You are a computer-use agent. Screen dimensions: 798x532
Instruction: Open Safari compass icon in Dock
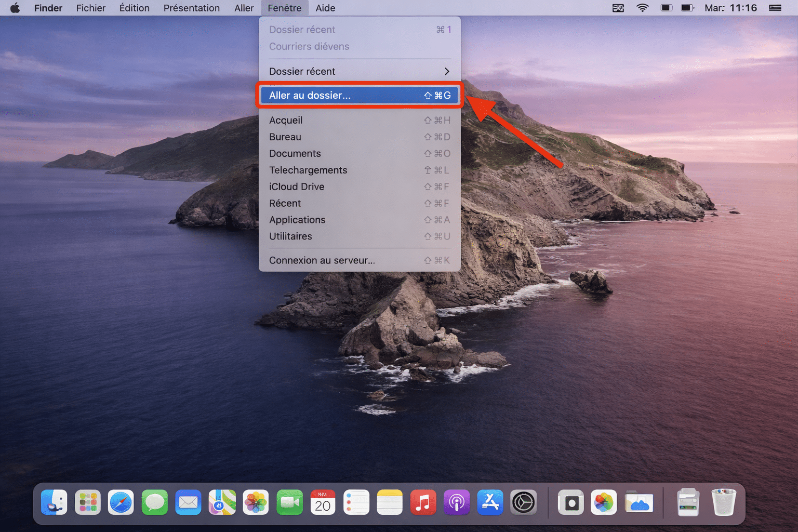[x=121, y=502]
